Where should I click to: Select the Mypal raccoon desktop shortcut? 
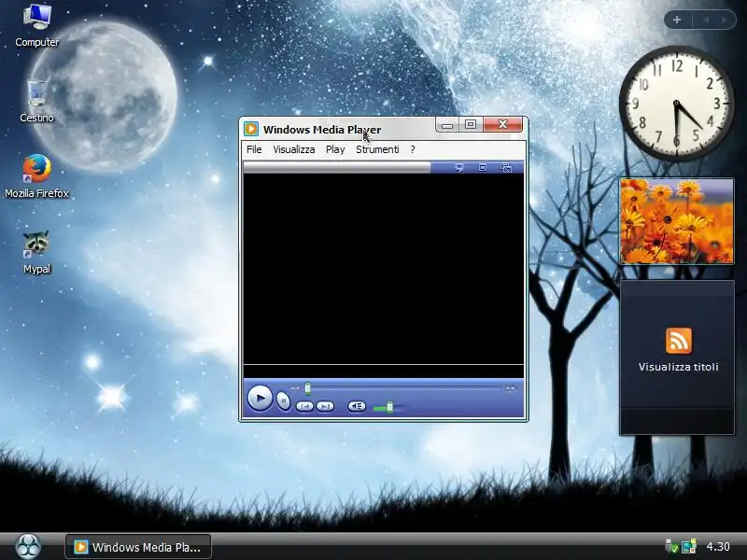pyautogui.click(x=37, y=252)
